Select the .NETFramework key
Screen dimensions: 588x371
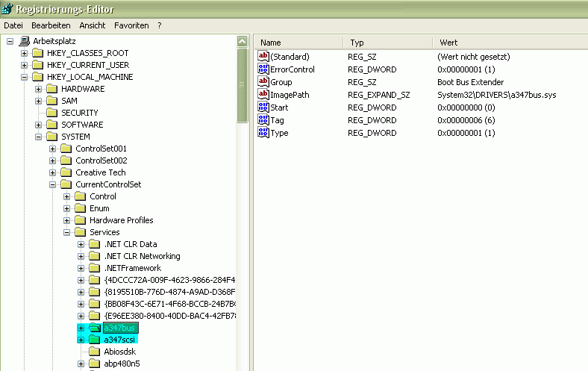[133, 268]
